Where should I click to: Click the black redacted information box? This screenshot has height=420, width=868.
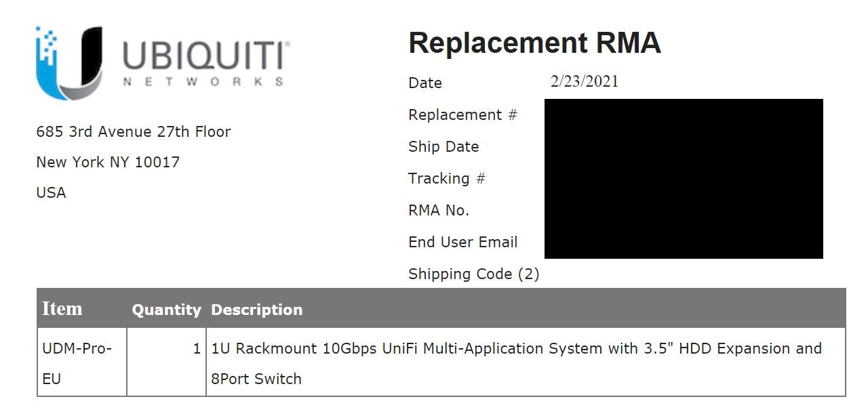point(684,179)
